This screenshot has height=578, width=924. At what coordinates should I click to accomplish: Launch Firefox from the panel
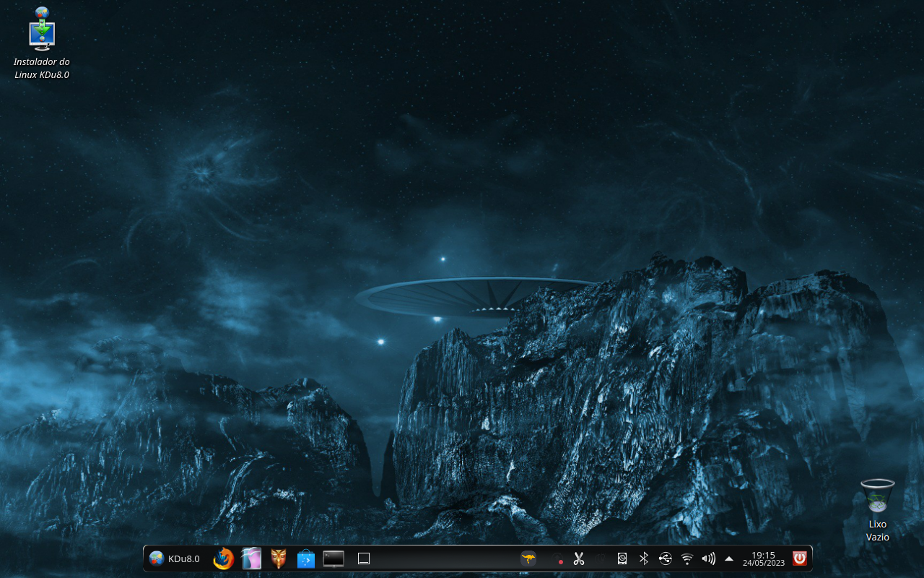[224, 558]
